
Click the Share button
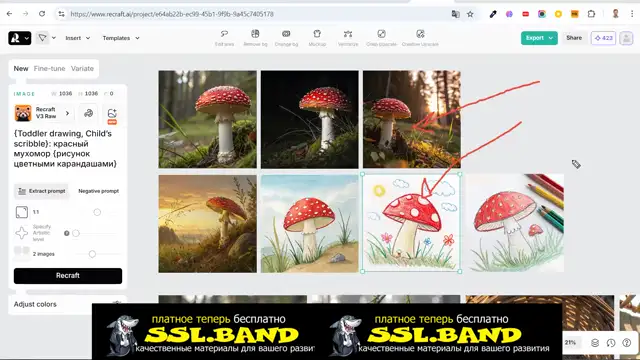click(x=574, y=38)
